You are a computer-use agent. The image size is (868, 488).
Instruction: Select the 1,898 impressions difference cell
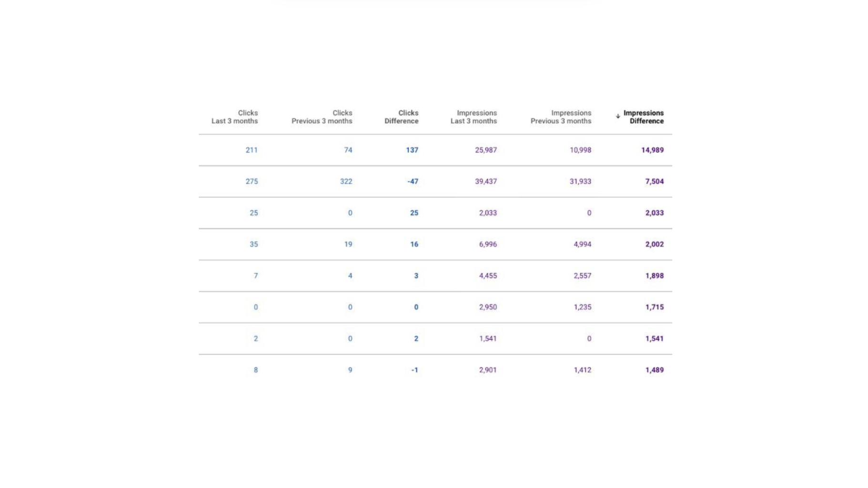[654, 276]
